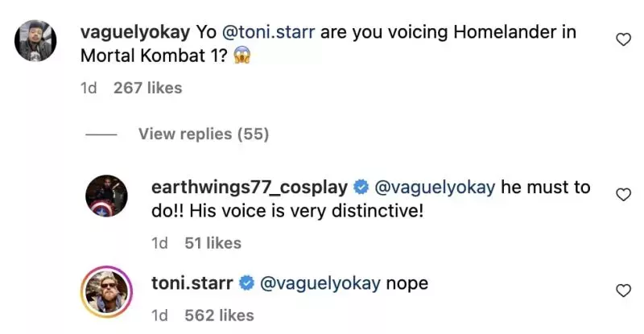View the 562 likes list
The image size is (644, 334).
pyautogui.click(x=219, y=315)
